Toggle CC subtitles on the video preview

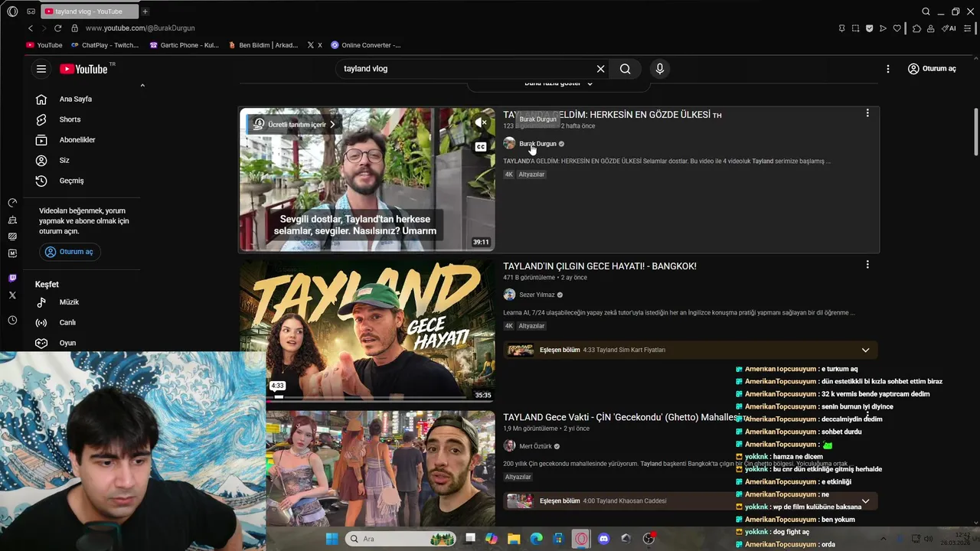[x=481, y=147]
